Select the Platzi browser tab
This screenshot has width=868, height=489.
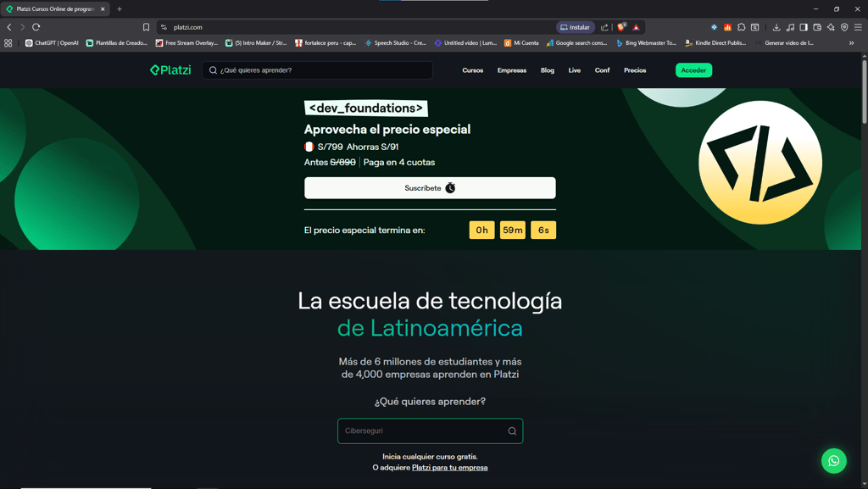tap(54, 8)
